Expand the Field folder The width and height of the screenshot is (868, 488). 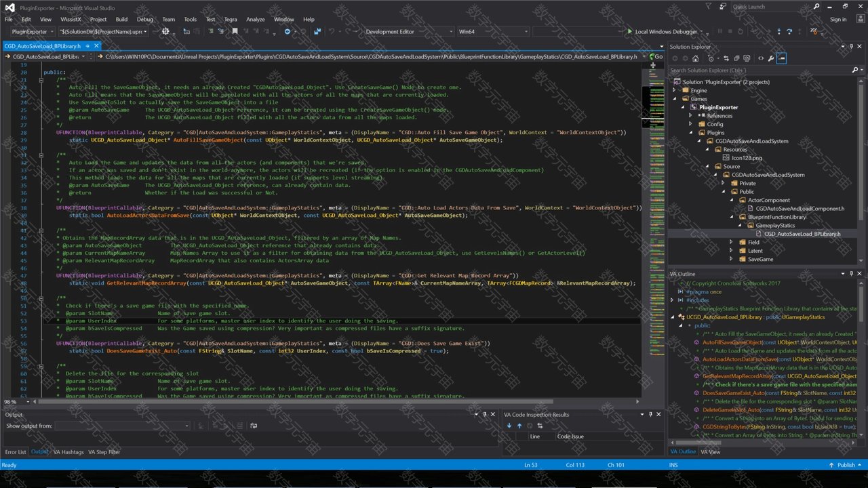pyautogui.click(x=732, y=242)
